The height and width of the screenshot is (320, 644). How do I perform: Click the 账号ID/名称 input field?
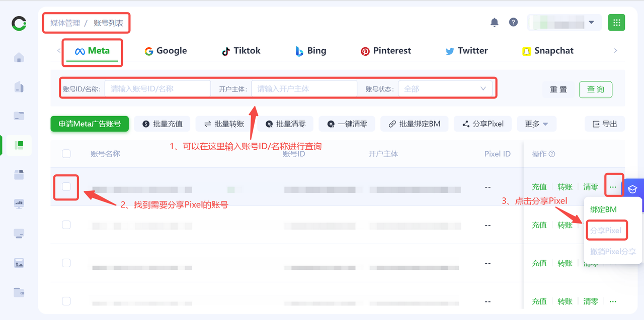pos(157,89)
